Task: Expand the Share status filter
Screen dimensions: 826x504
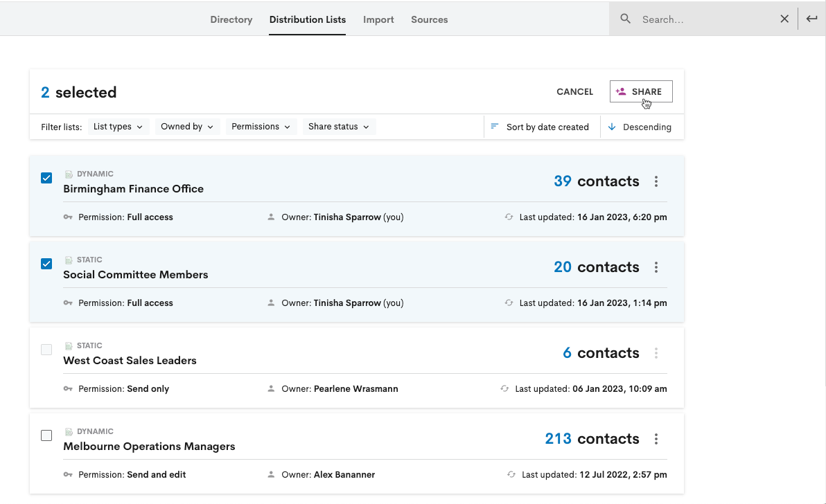Action: tap(339, 126)
